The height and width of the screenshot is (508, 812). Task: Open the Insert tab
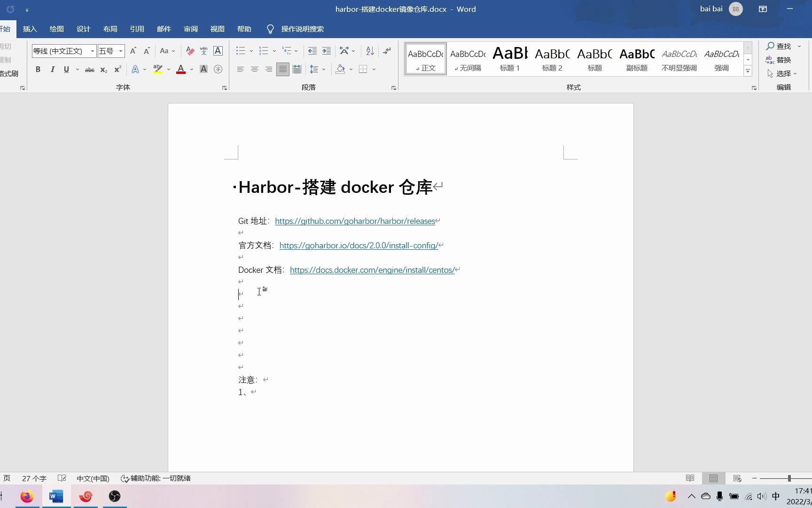30,29
